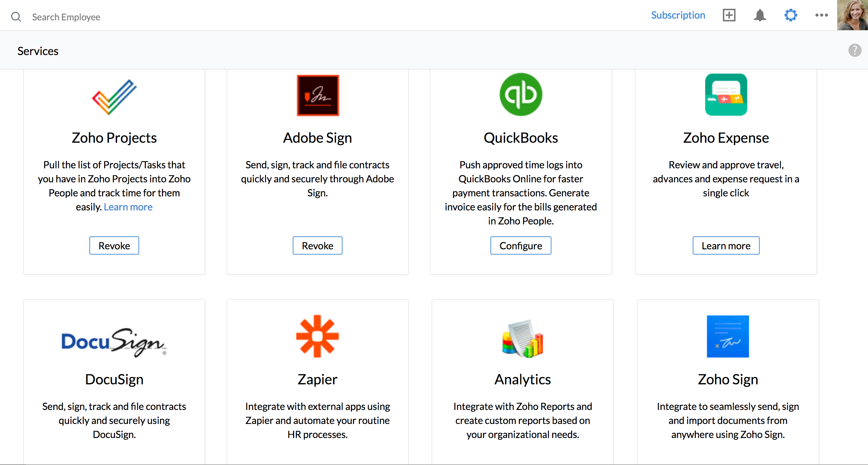The image size is (868, 465).
Task: Click the Zoho Sign description paragraph
Action: pyautogui.click(x=728, y=420)
